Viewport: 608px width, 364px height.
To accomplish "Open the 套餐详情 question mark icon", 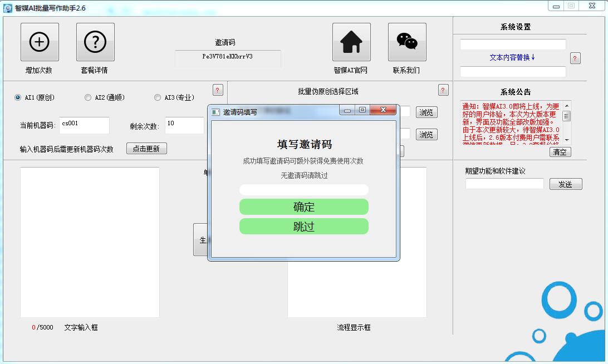I will tap(95, 42).
